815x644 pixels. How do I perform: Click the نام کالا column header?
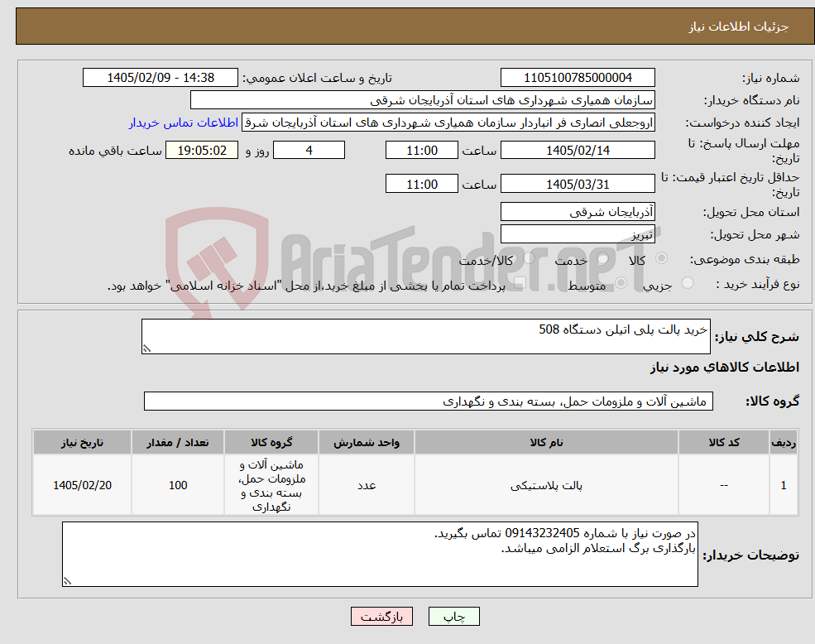point(546,442)
